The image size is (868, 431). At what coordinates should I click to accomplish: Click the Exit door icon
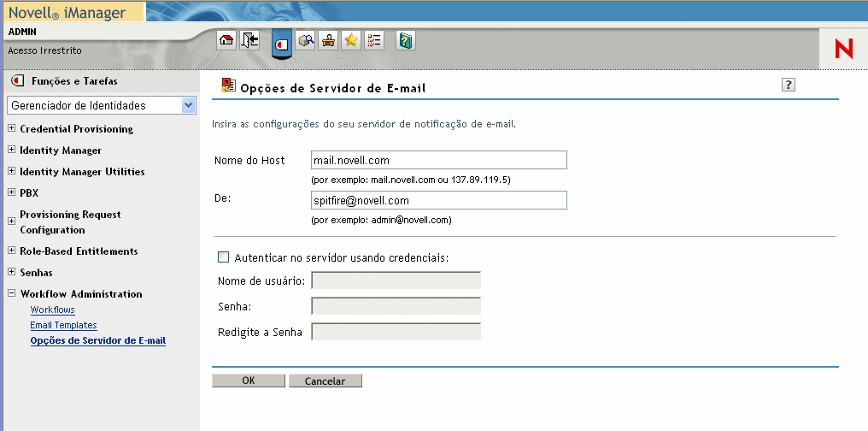tap(249, 40)
